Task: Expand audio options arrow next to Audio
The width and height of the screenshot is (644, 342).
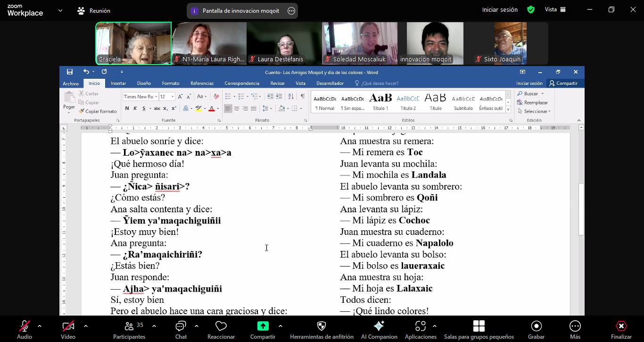Action: pyautogui.click(x=40, y=326)
